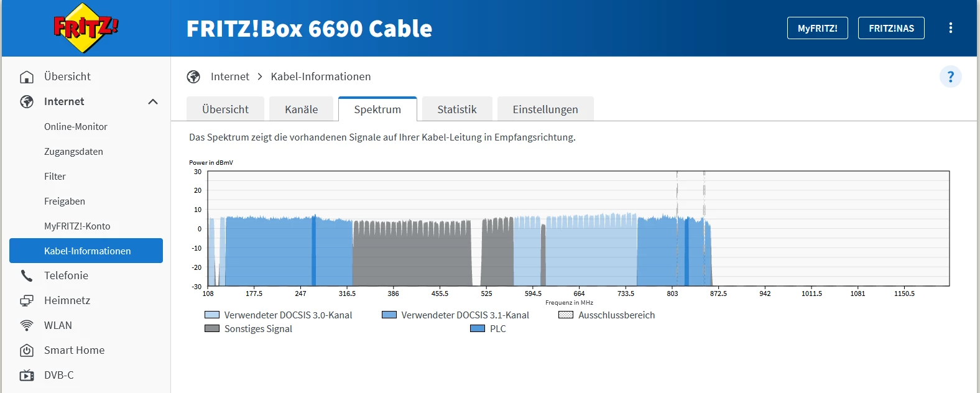Image resolution: width=980 pixels, height=393 pixels.
Task: Select Freigaben in Internet submenu
Action: pos(65,201)
